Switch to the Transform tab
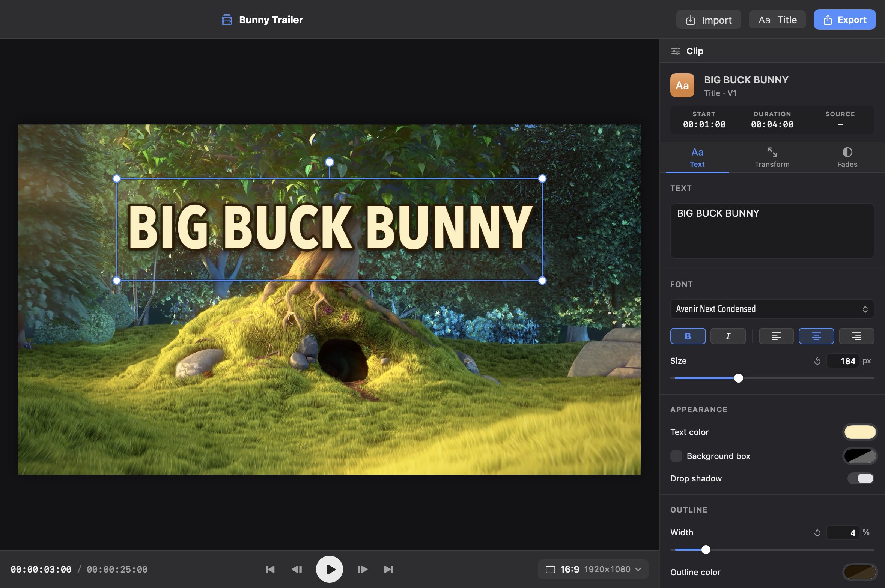The image size is (885, 588). tap(772, 157)
